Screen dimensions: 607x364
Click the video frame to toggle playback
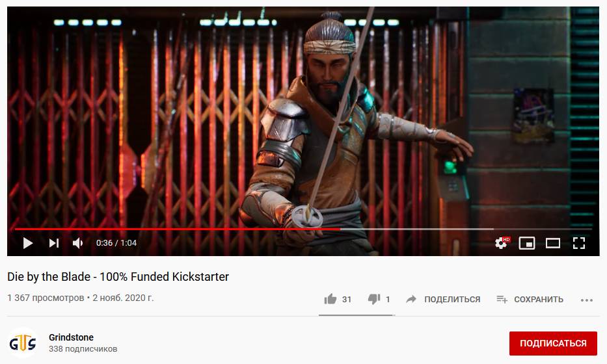tap(303, 116)
